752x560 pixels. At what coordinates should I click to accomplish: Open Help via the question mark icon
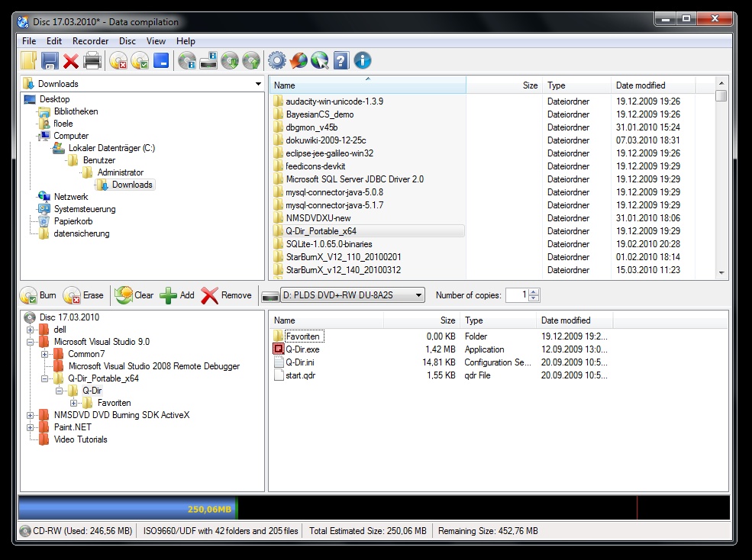click(340, 60)
